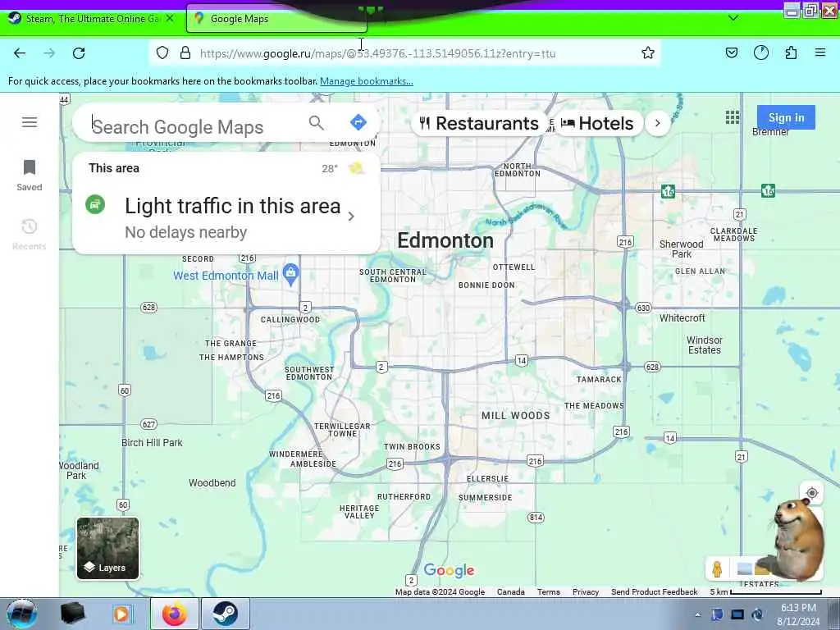Image resolution: width=840 pixels, height=630 pixels.
Task: Click the Firefox account circle icon
Action: coord(760,52)
